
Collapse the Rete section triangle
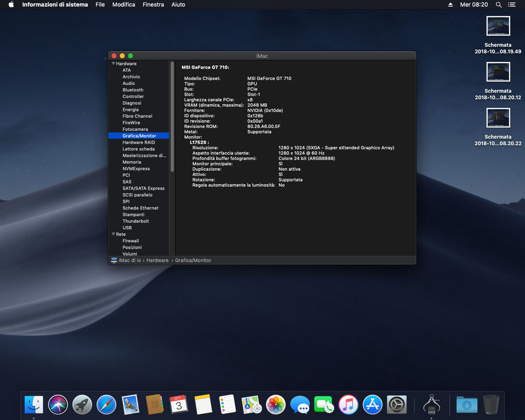(113, 234)
